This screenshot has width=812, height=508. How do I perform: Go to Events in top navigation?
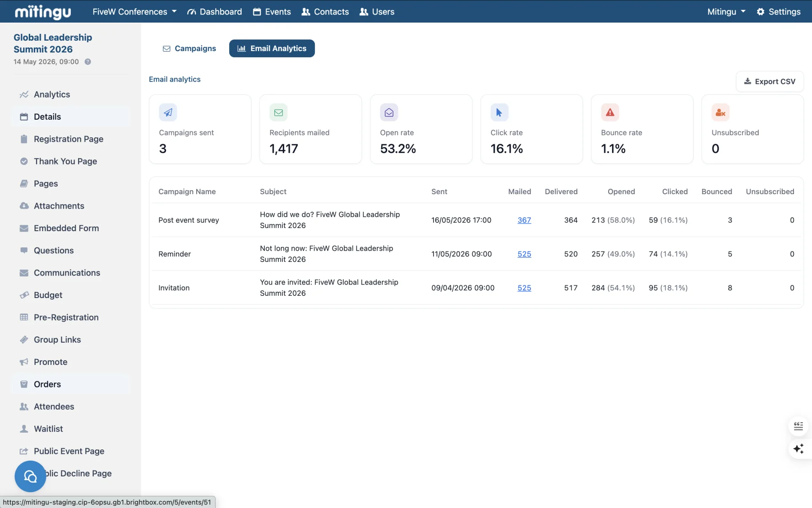point(272,12)
